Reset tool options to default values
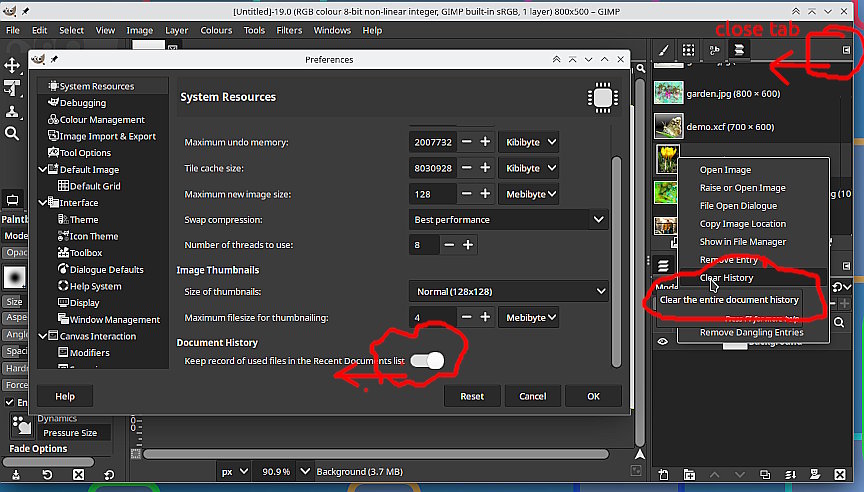Viewport: 864px width, 492px height. pyautogui.click(x=109, y=474)
